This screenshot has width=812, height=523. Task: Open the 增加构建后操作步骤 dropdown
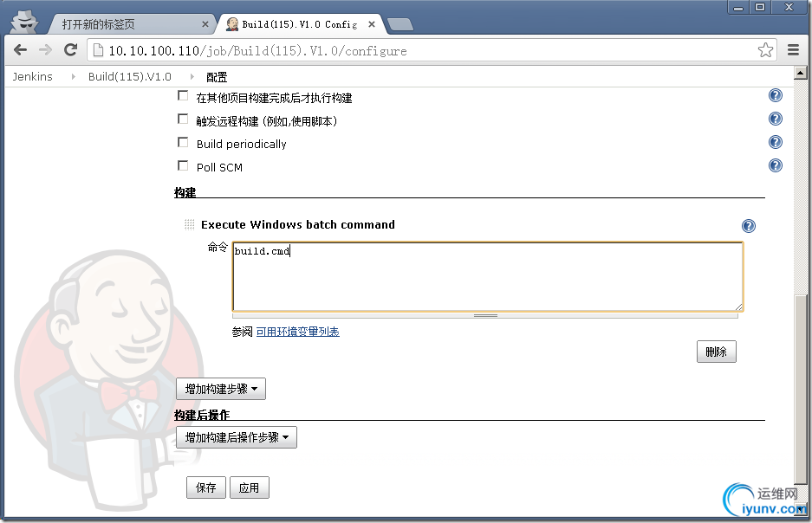(237, 437)
